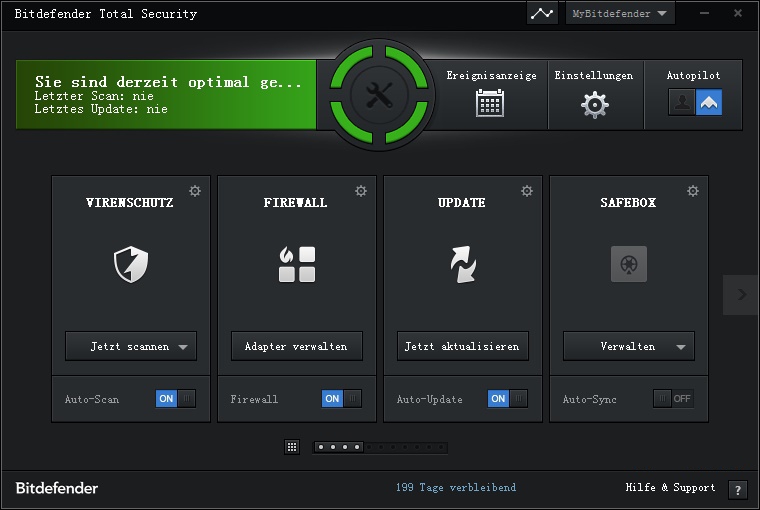Toggle the Firewall switch
The width and height of the screenshot is (760, 510).
tap(342, 398)
